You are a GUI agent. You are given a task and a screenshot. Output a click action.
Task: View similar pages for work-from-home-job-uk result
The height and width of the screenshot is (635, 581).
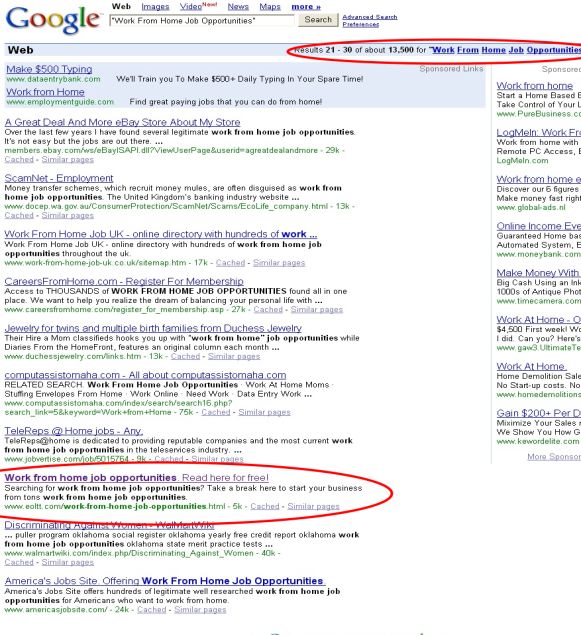[x=279, y=263]
